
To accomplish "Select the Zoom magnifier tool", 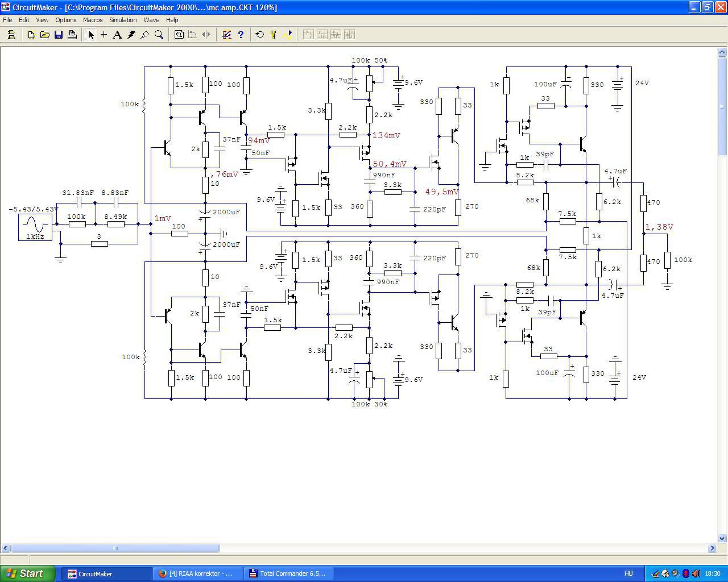I will coord(159,35).
